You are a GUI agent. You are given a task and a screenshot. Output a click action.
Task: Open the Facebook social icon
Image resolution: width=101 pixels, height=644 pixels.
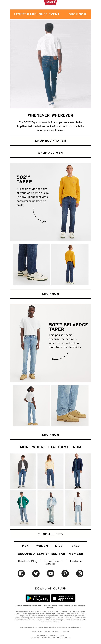click(21, 573)
